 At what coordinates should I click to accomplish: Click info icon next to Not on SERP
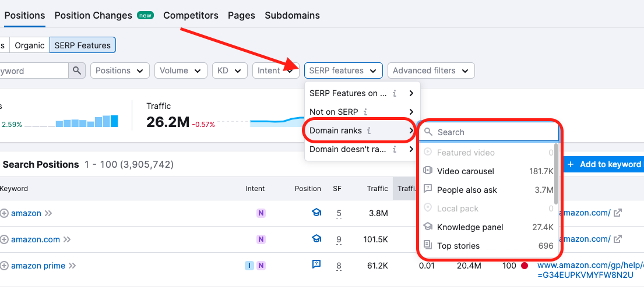pyautogui.click(x=365, y=112)
